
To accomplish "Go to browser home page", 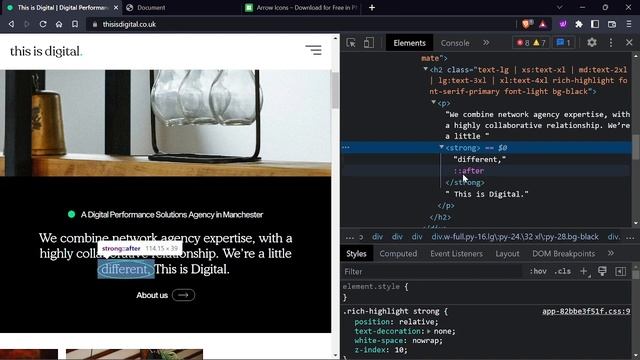I will tap(59, 24).
